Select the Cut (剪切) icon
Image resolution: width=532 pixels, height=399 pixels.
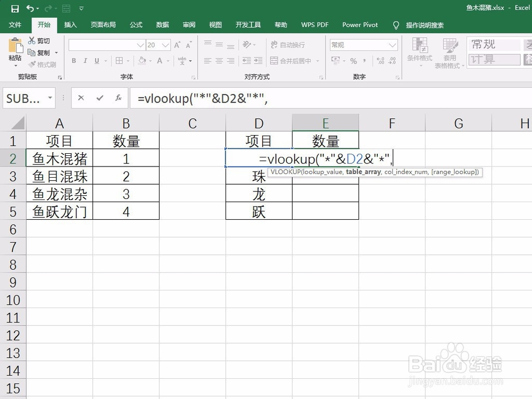(32, 40)
